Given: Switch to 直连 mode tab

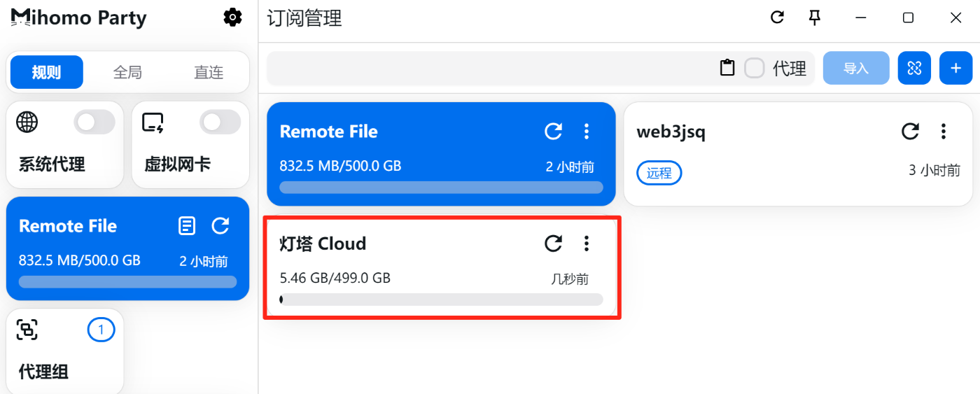Looking at the screenshot, I should click(x=209, y=72).
